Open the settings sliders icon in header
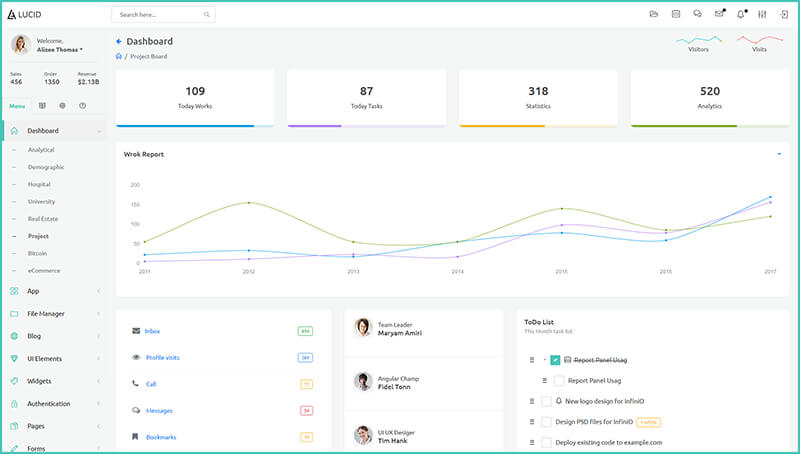 pos(762,14)
